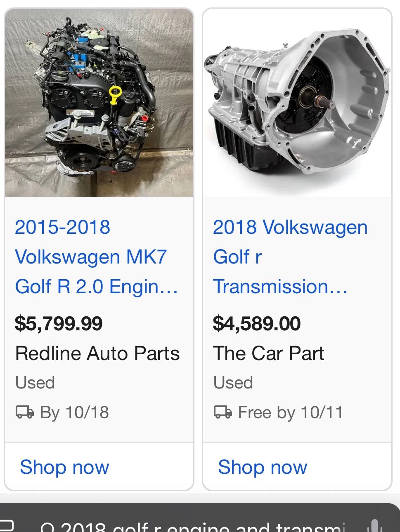Image resolution: width=400 pixels, height=532 pixels.
Task: Open the Golf R engine product photo
Action: [x=99, y=103]
